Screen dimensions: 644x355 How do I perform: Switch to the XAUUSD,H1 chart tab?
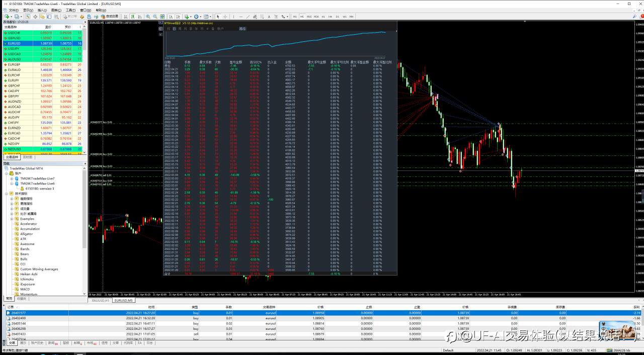click(x=101, y=300)
